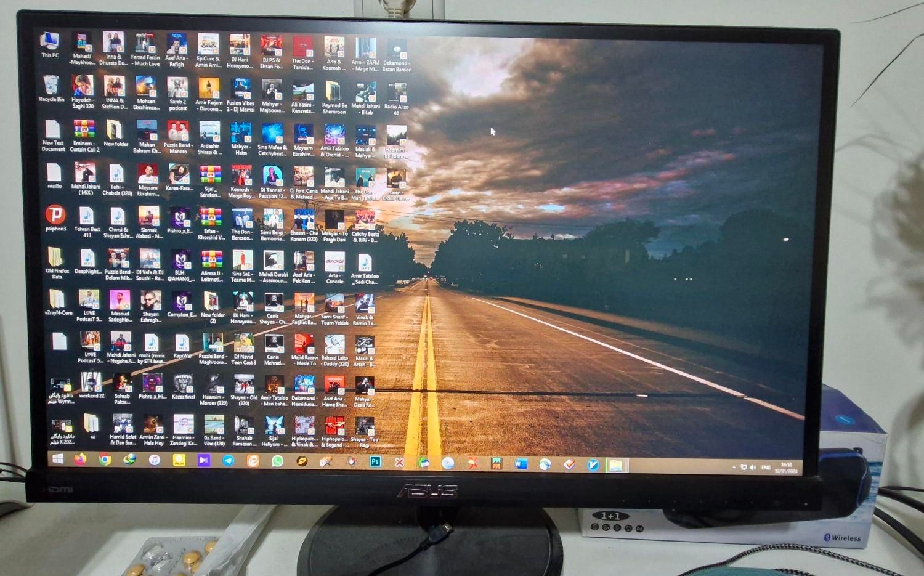Open File Explorer from the taskbar
The image size is (924, 576).
coord(615,465)
